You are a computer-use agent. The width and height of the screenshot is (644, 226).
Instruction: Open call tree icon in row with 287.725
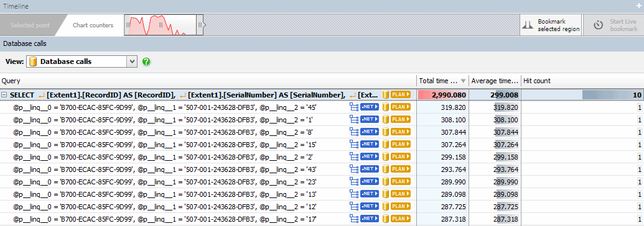click(x=353, y=206)
